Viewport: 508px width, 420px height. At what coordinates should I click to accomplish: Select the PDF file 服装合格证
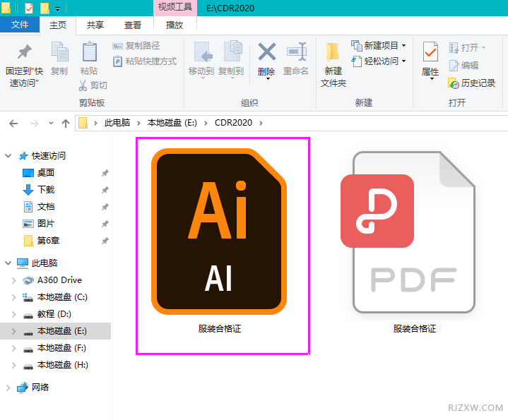click(408, 241)
